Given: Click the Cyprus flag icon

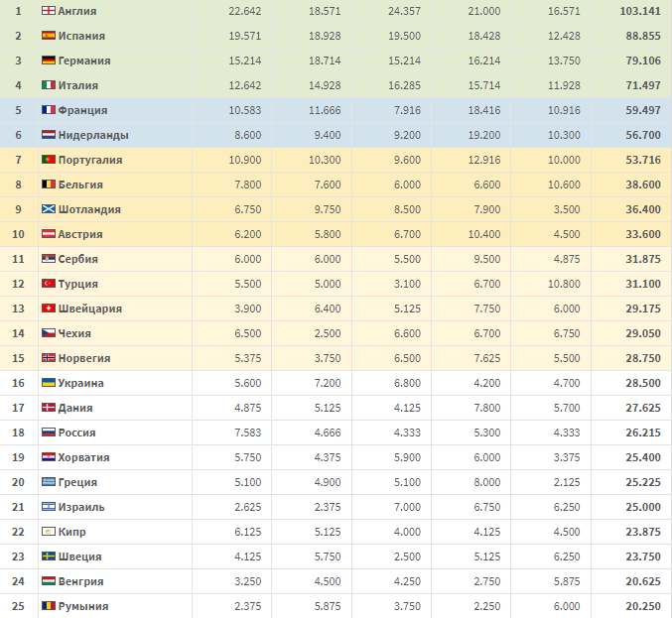Looking at the screenshot, I should coord(49,532).
